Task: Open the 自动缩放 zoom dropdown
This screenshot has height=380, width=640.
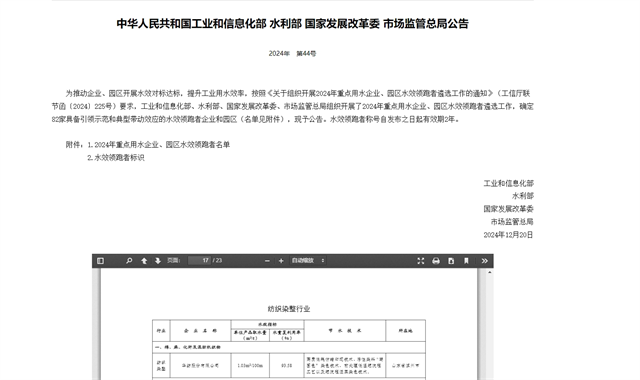Action: 308,260
